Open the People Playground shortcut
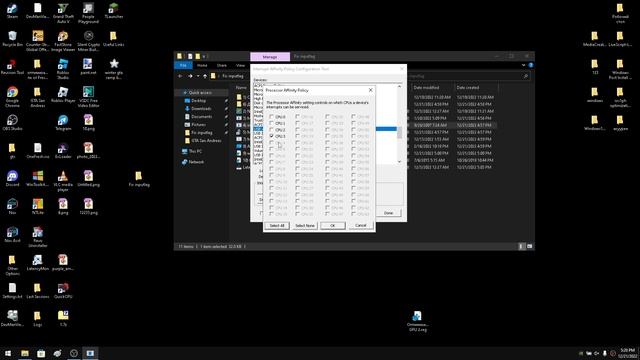Image resolution: width=640 pixels, height=360 pixels. pos(88,13)
